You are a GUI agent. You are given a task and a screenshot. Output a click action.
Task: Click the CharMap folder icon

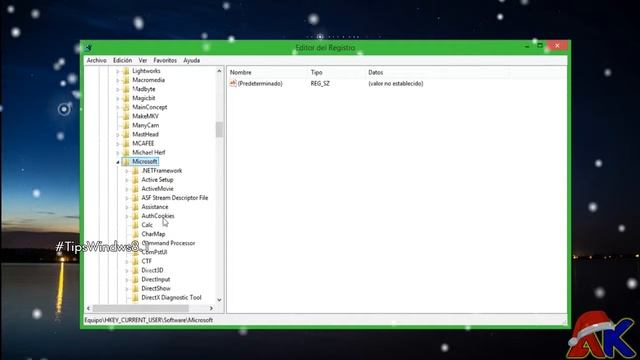pos(135,234)
